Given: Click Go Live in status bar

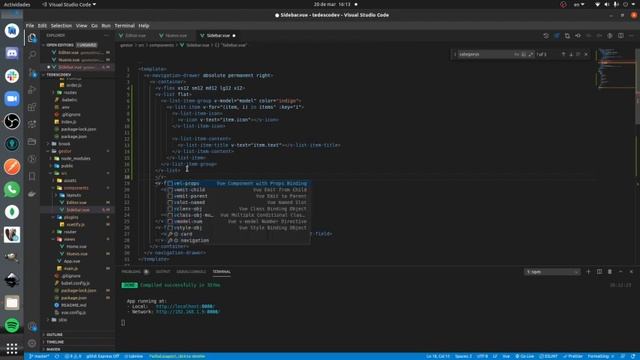Looking at the screenshot, I should (525, 356).
